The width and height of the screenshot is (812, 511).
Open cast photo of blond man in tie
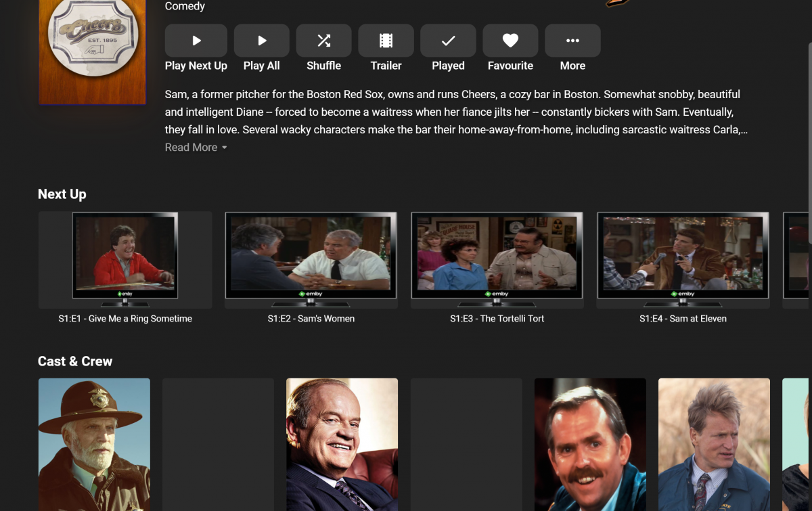click(x=714, y=445)
